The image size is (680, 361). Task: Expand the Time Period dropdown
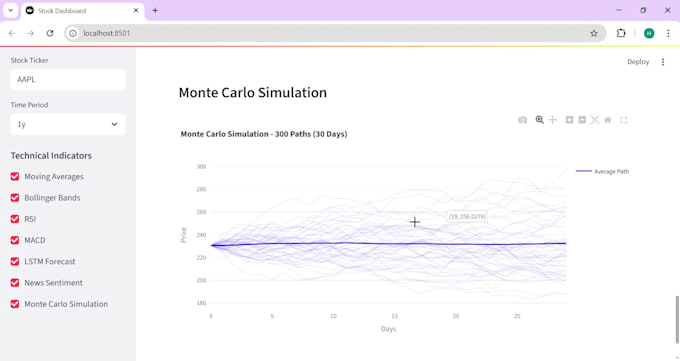pyautogui.click(x=68, y=124)
